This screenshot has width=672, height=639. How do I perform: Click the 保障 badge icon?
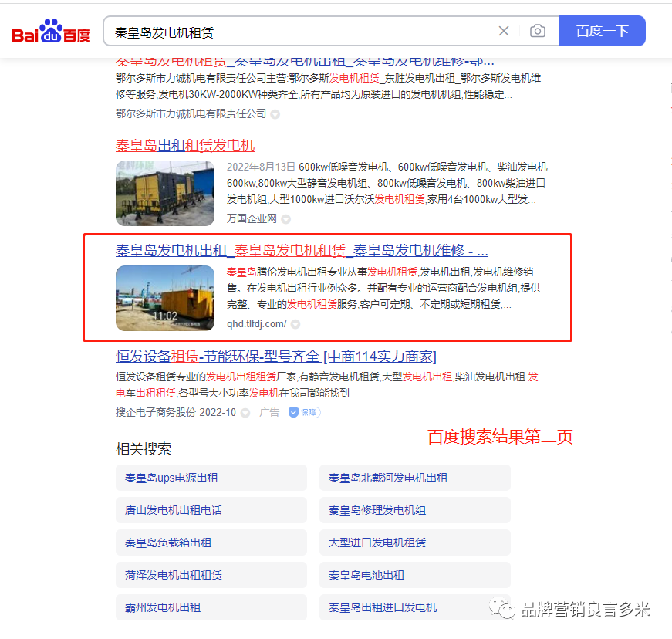point(304,412)
